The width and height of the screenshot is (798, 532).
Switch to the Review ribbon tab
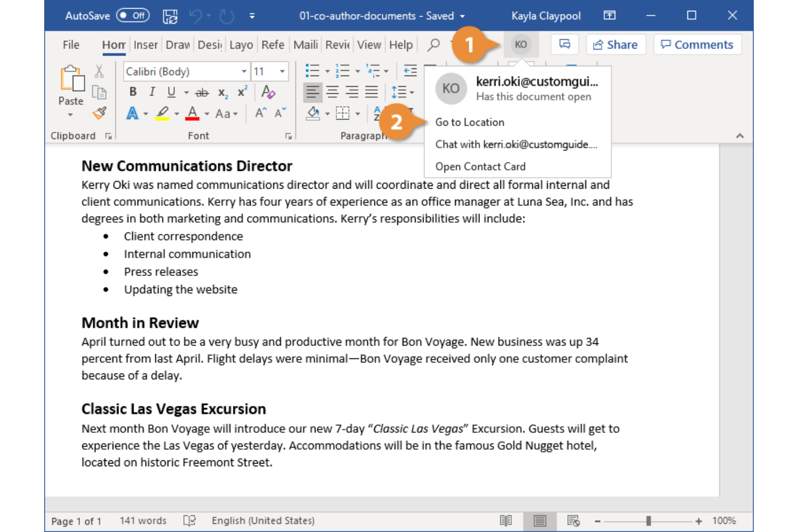[x=336, y=45]
